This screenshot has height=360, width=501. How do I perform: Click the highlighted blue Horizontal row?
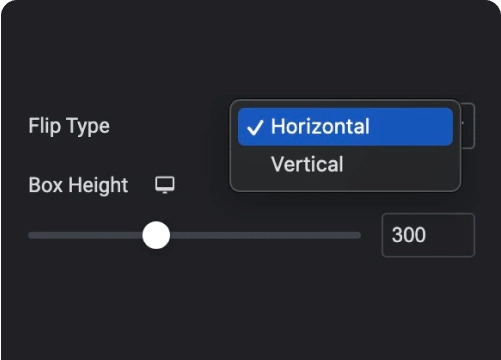345,127
